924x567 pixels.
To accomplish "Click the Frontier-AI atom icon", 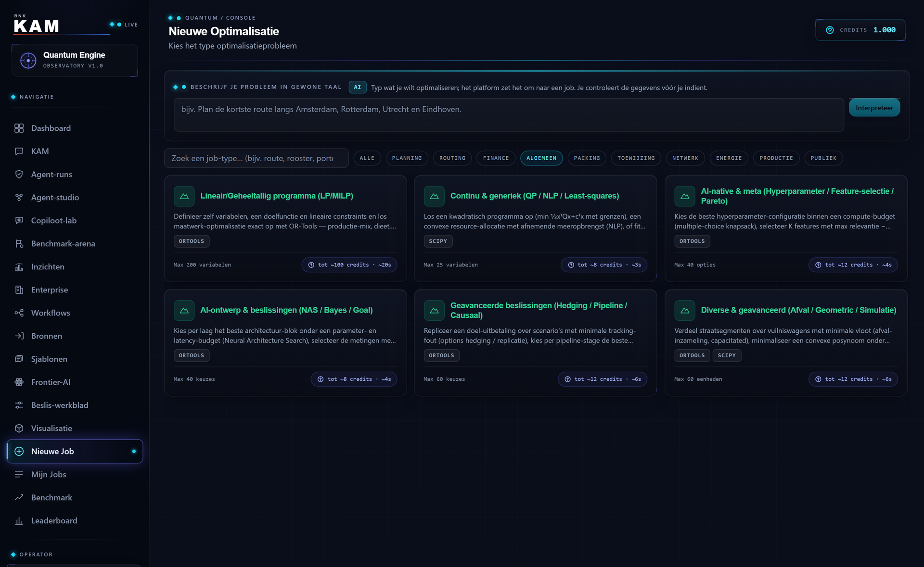I will [x=19, y=382].
